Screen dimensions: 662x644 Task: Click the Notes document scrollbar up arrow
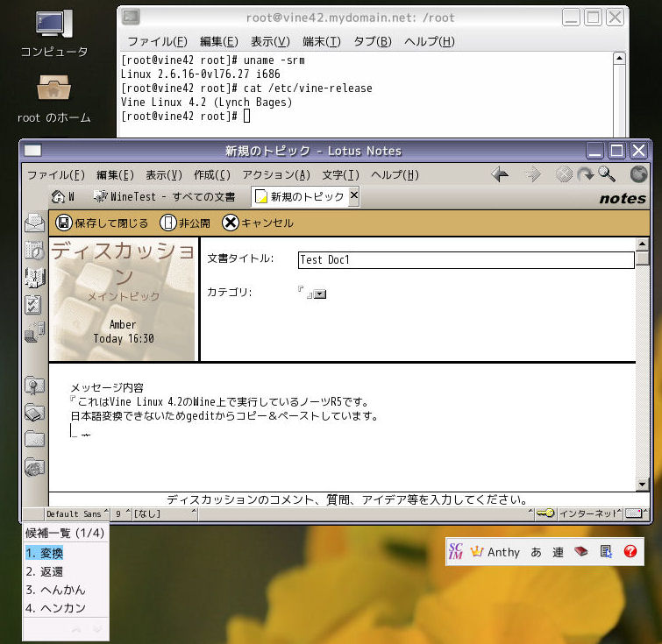[x=642, y=244]
